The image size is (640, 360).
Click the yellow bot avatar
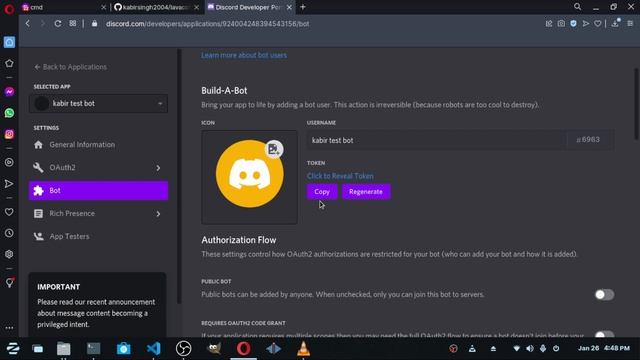tap(249, 174)
